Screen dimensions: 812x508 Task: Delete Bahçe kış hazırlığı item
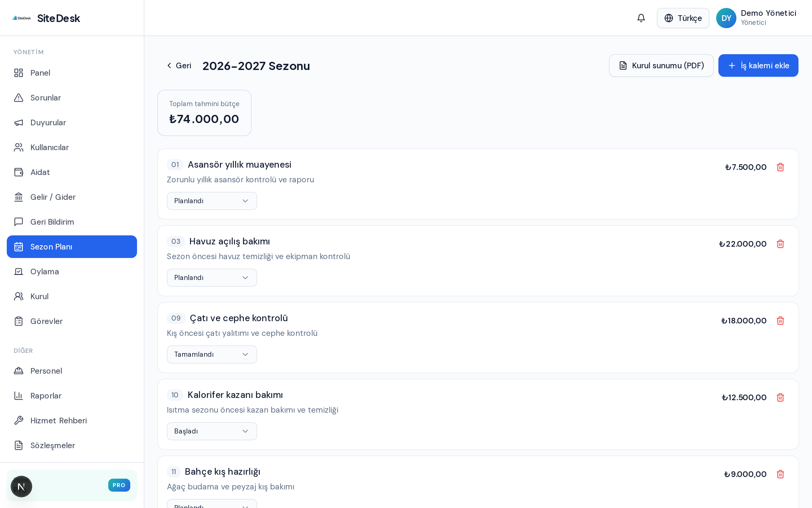coord(780,474)
